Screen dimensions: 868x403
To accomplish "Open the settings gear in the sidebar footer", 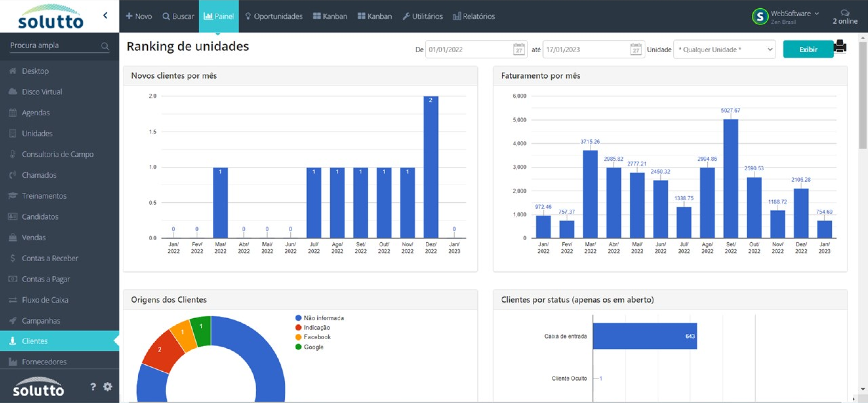I will tap(107, 386).
